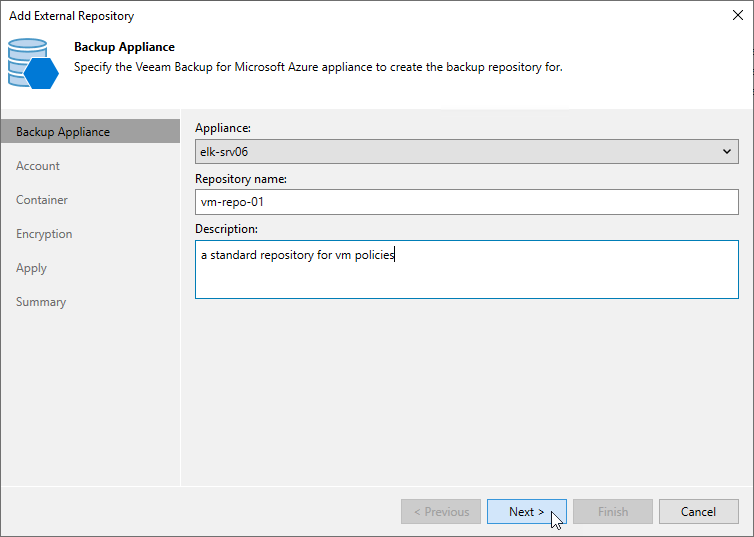This screenshot has width=754, height=537.
Task: Click the Azure repository database icon
Action: click(x=33, y=63)
